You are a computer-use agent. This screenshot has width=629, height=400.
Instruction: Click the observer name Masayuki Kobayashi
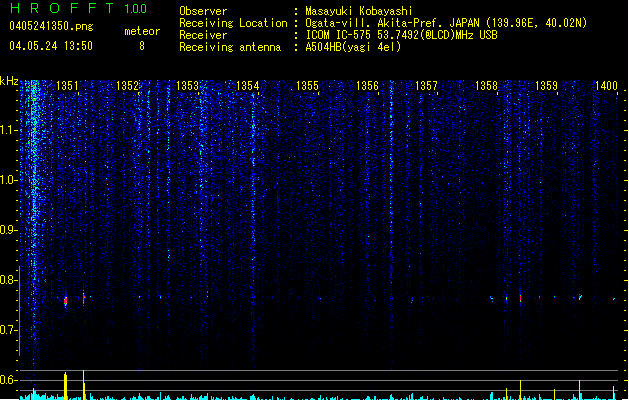[359, 11]
